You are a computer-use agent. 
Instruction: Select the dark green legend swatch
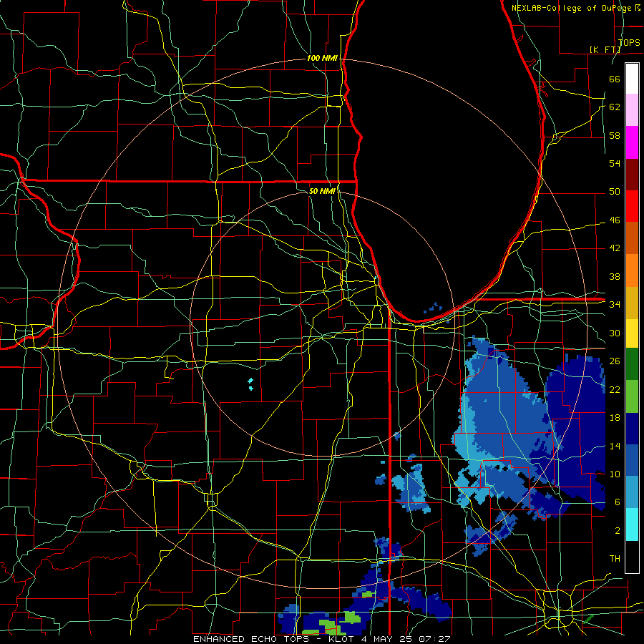[x=632, y=364]
